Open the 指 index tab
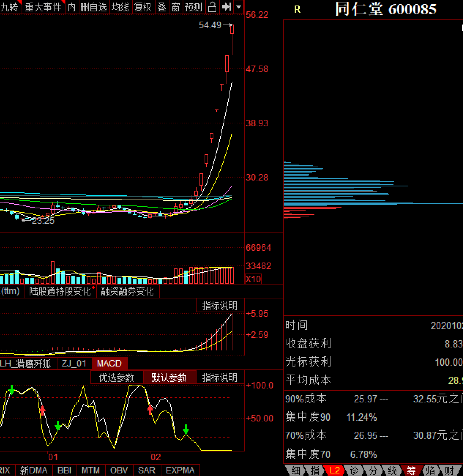The image size is (463, 476). pos(315,470)
